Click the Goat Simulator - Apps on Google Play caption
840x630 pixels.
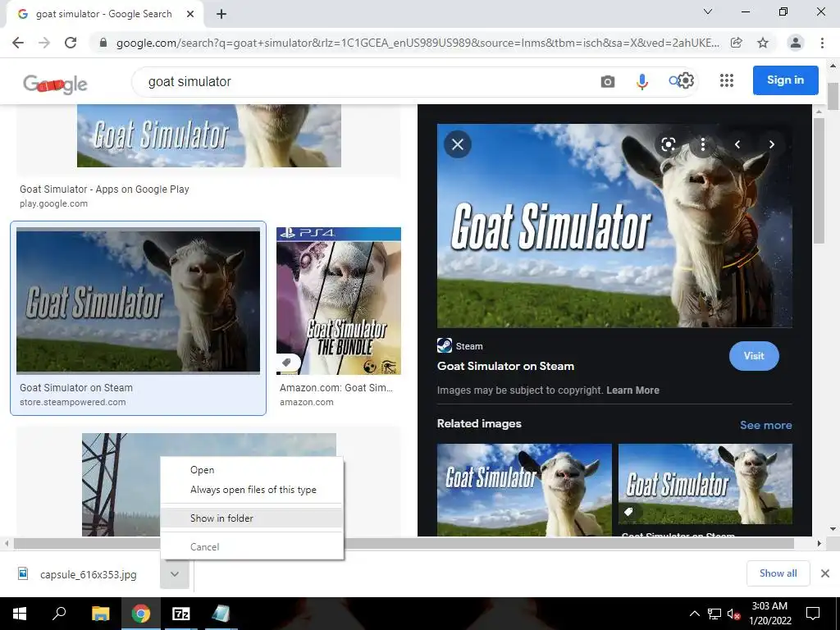(104, 189)
